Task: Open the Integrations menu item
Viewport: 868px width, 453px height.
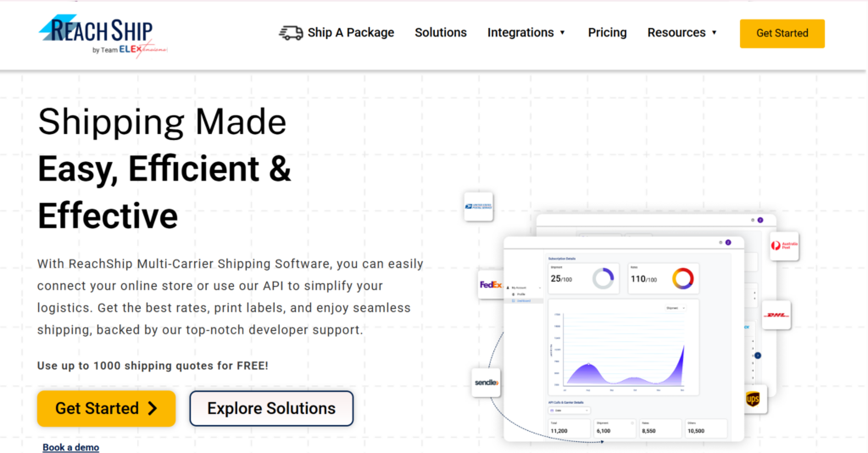Action: [520, 33]
